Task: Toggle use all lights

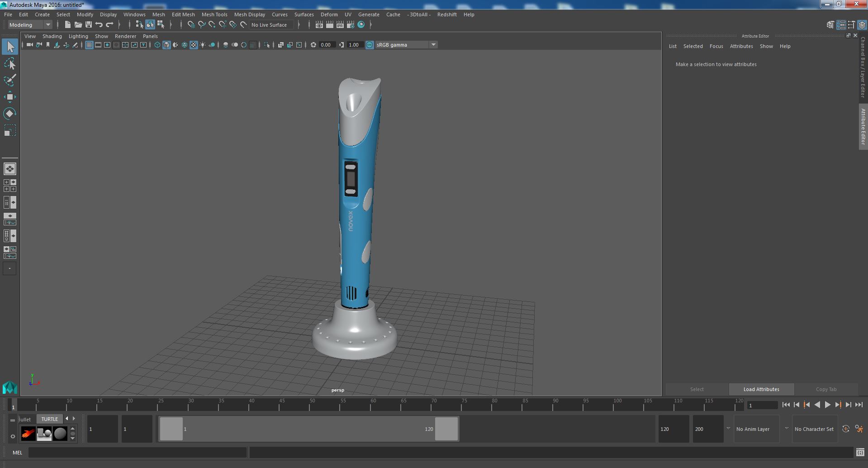Action: (203, 45)
